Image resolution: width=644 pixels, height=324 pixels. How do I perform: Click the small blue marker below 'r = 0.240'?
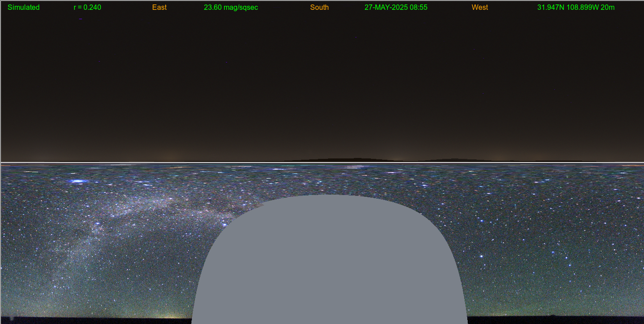click(80, 19)
